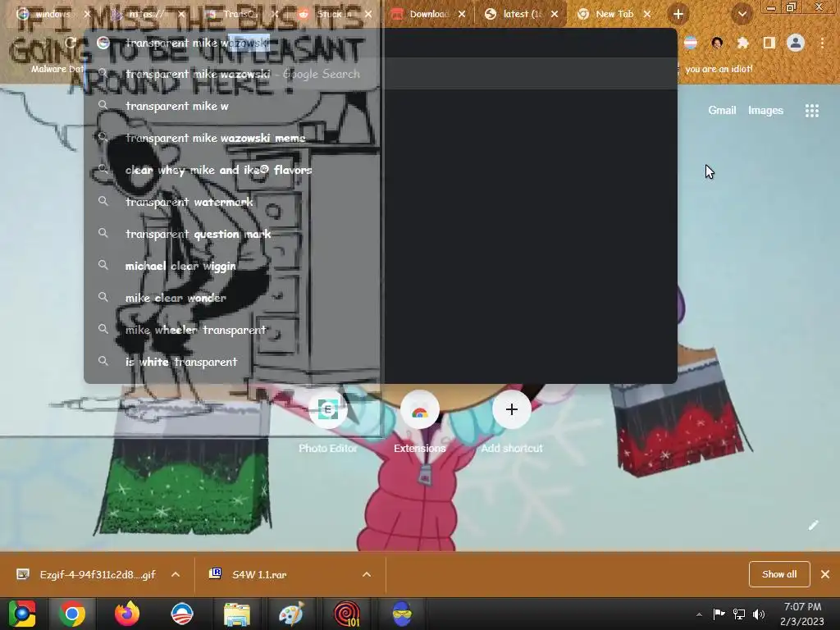
Task: Click the Start button
Action: coord(22,614)
